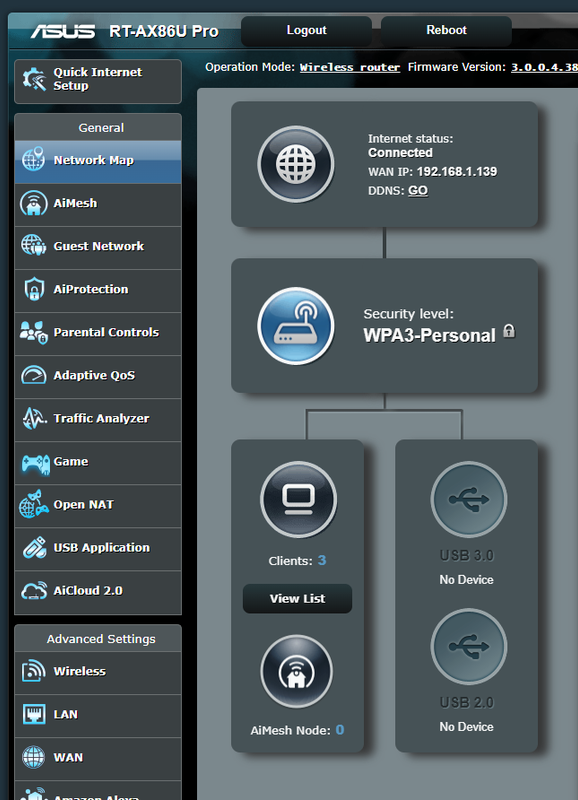Click No Device under USB 2.0
Image resolution: width=578 pixels, height=800 pixels.
click(466, 727)
